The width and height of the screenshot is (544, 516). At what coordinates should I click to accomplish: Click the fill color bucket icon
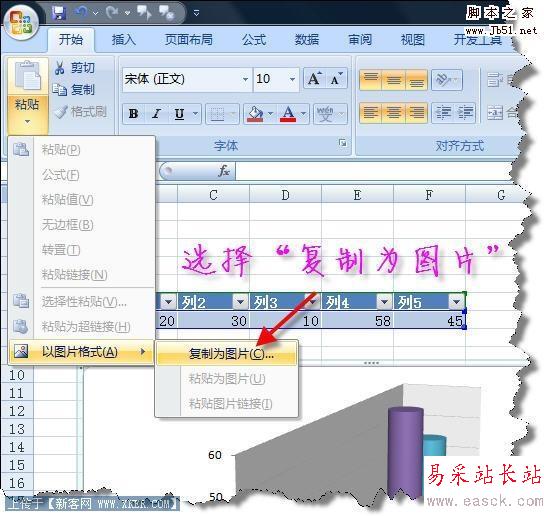[255, 113]
